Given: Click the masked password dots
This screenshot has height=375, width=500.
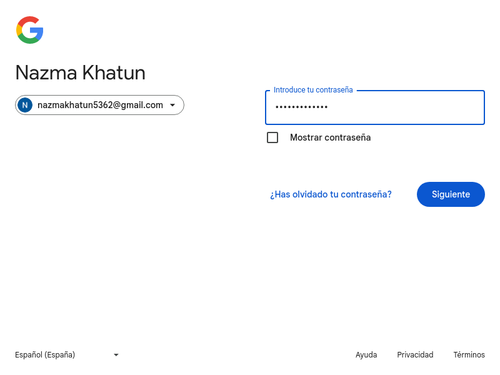Looking at the screenshot, I should [x=301, y=107].
